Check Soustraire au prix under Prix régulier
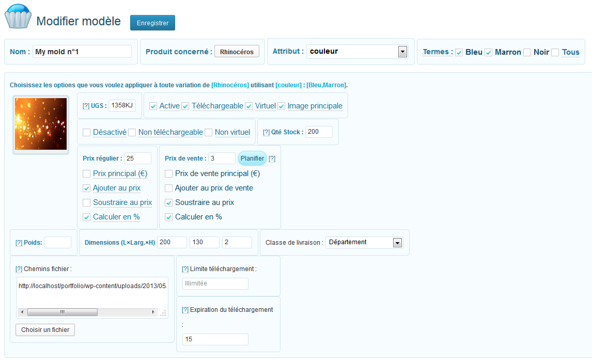The height and width of the screenshot is (364, 592). click(x=86, y=202)
